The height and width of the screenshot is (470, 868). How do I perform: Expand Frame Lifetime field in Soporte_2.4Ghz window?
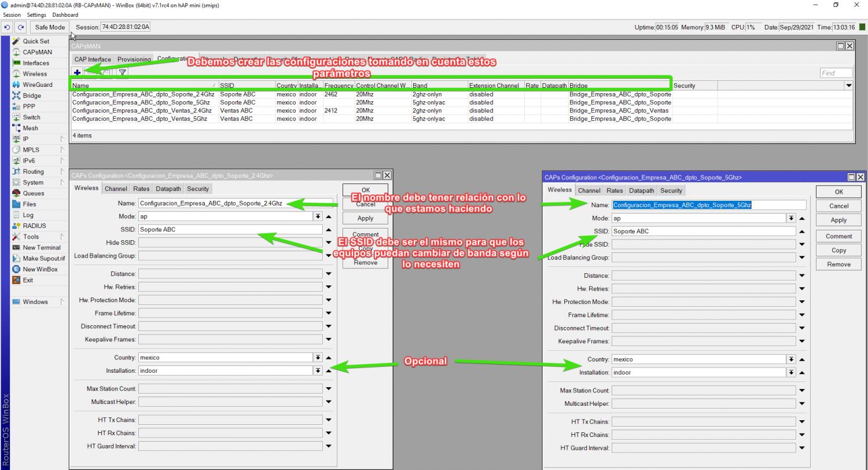(329, 313)
